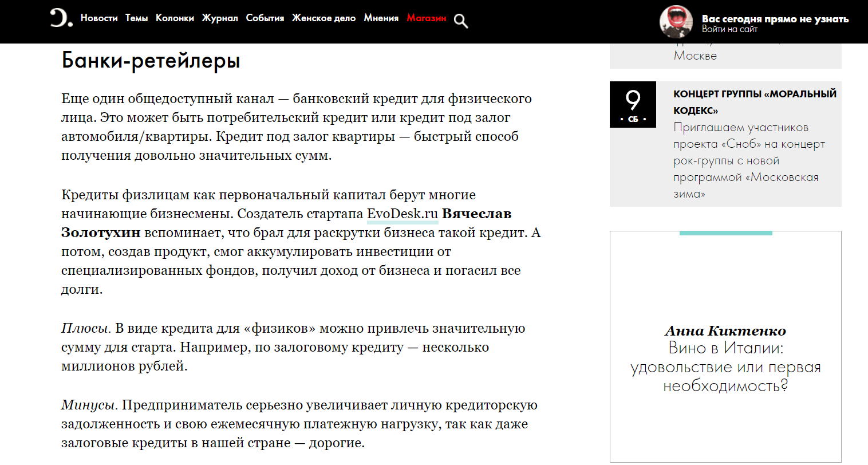Image resolution: width=868 pixels, height=465 pixels.
Task: Click the user avatar picture
Action: coord(676,22)
